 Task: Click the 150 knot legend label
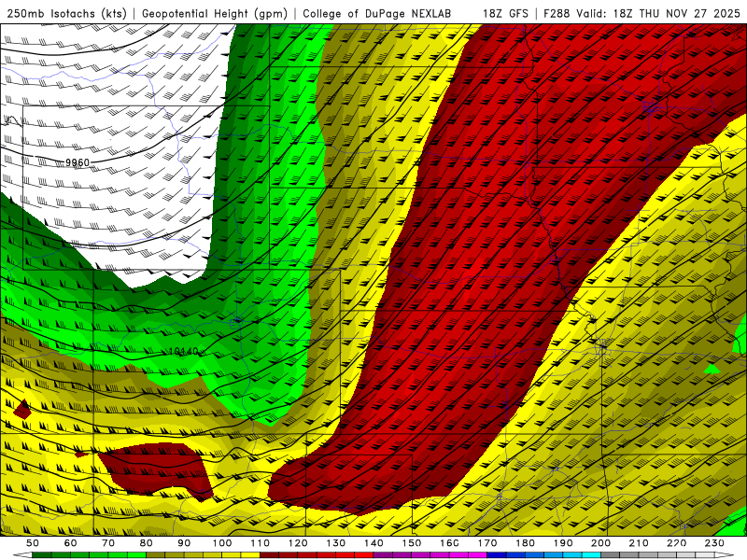point(412,543)
